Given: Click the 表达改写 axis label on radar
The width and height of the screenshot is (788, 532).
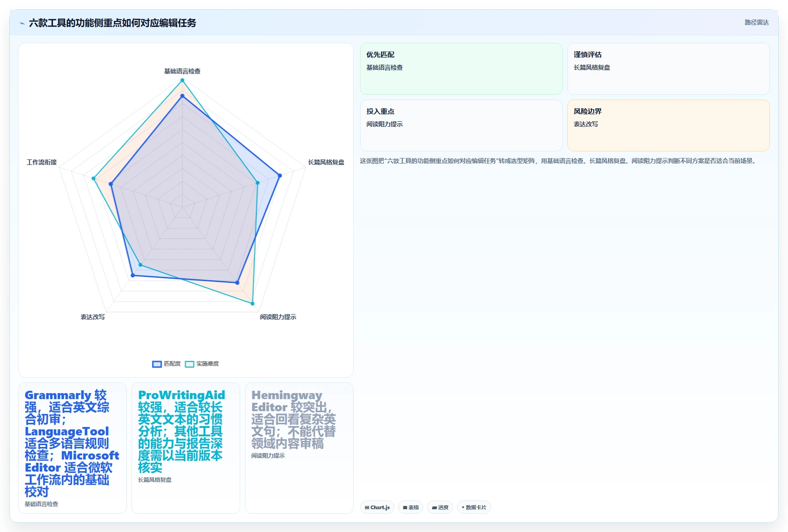Looking at the screenshot, I should coord(92,317).
